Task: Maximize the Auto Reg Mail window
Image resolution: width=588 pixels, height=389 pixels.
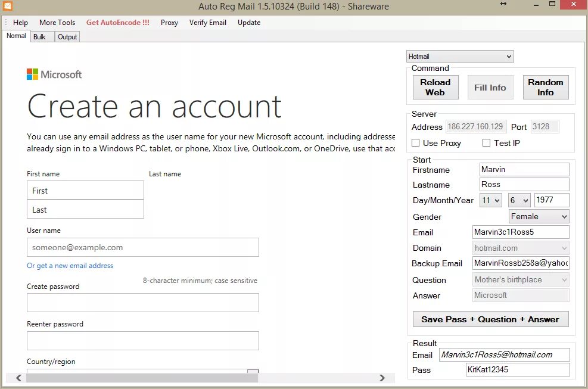Action: [552, 4]
